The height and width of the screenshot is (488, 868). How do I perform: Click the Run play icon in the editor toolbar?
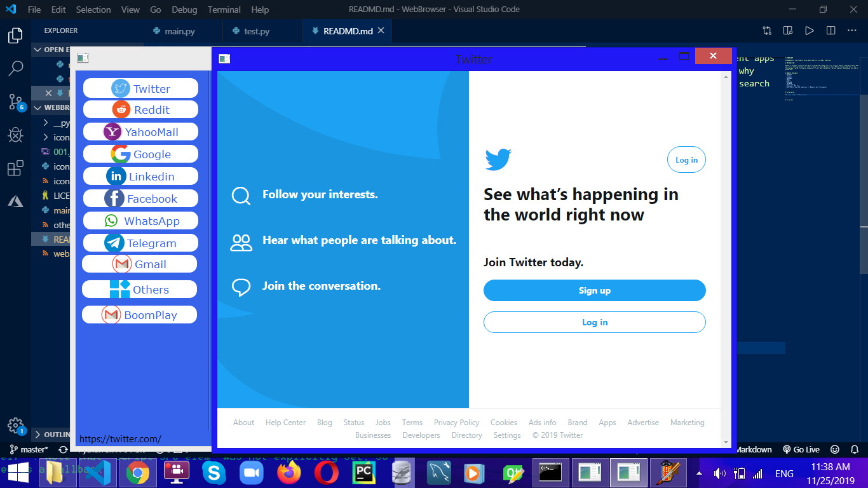(809, 30)
